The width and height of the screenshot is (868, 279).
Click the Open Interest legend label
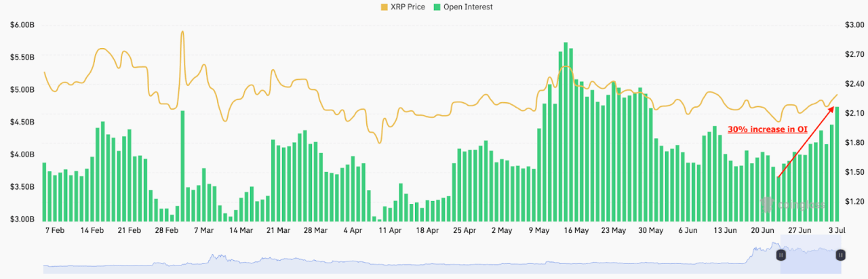coord(468,7)
